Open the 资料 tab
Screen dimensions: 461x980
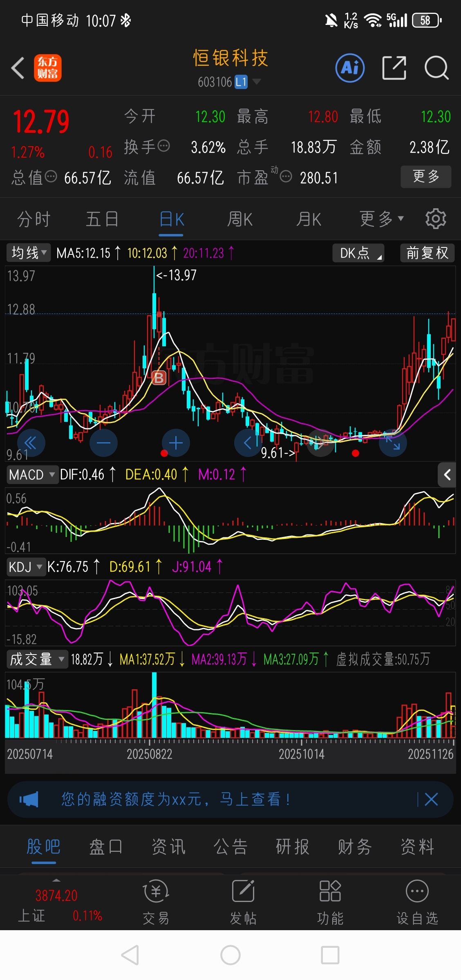417,846
